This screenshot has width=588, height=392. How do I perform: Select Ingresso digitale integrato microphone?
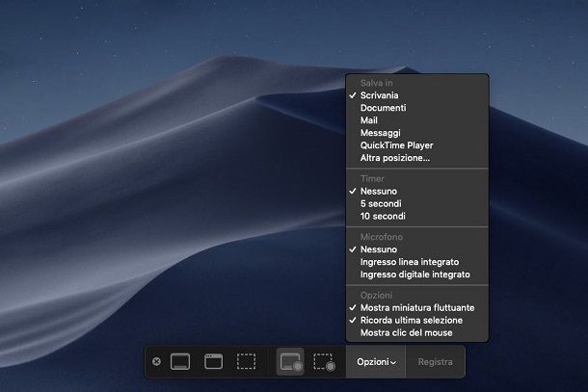[x=417, y=274]
